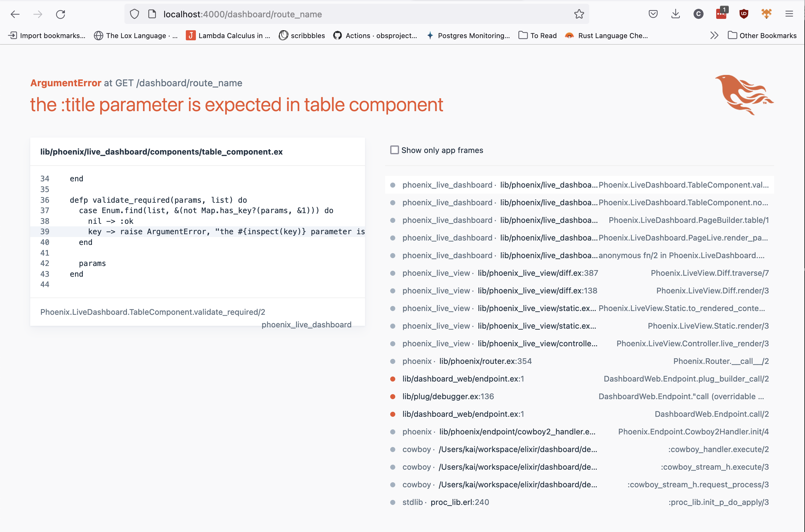Open the ClearURLs extension popup
805x532 pixels.
(x=698, y=14)
